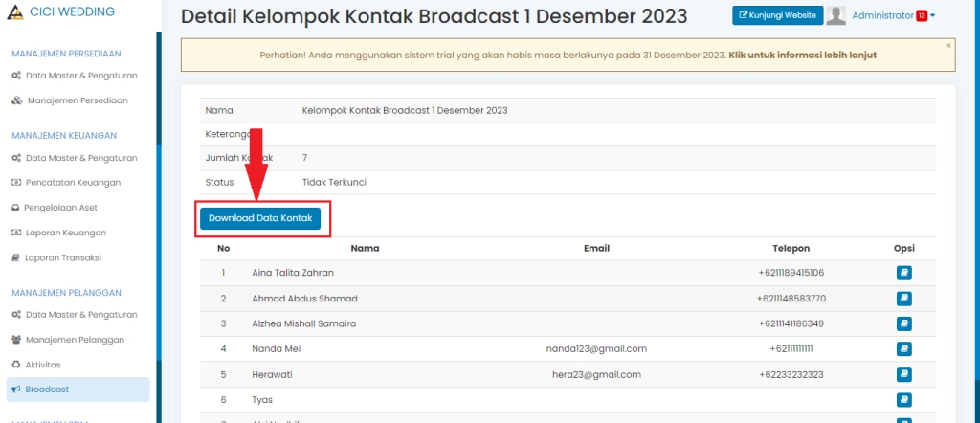Click the recycle icon beside Aktivitas
The height and width of the screenshot is (423, 980).
point(16,365)
